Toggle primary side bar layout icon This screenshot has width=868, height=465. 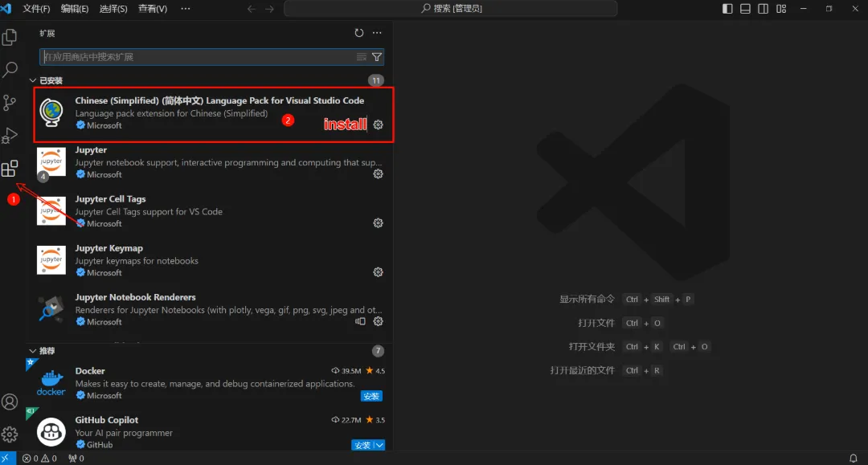tap(727, 9)
